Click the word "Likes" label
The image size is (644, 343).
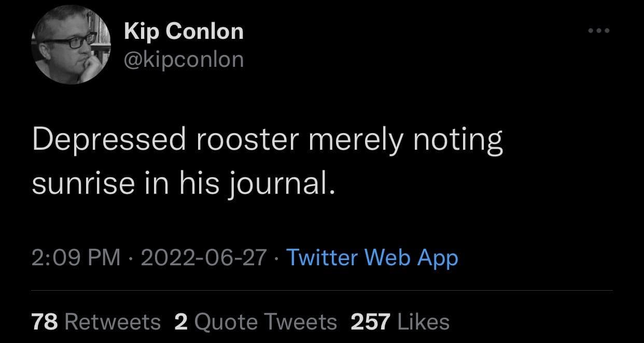[423, 322]
